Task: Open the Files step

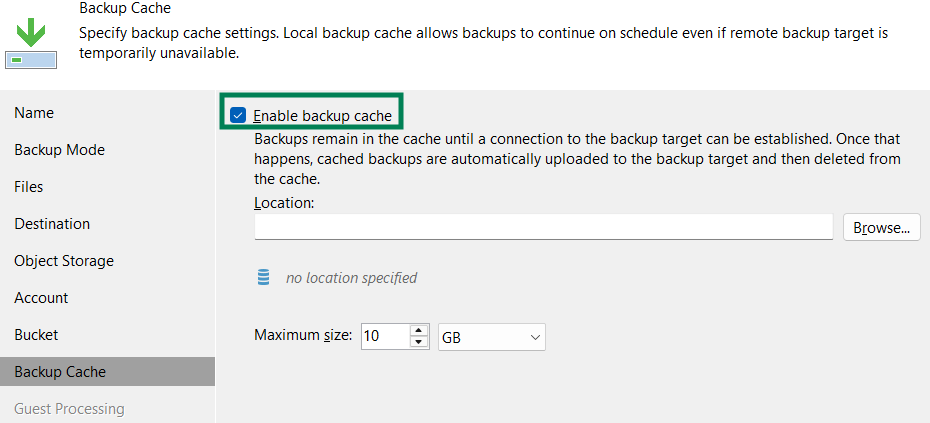Action: tap(29, 187)
